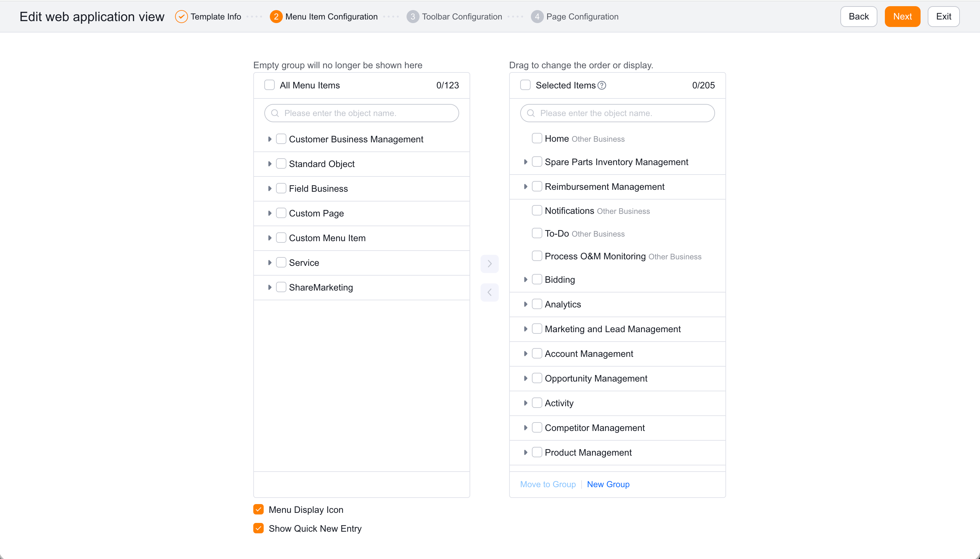Expand the Analytics group

[525, 304]
